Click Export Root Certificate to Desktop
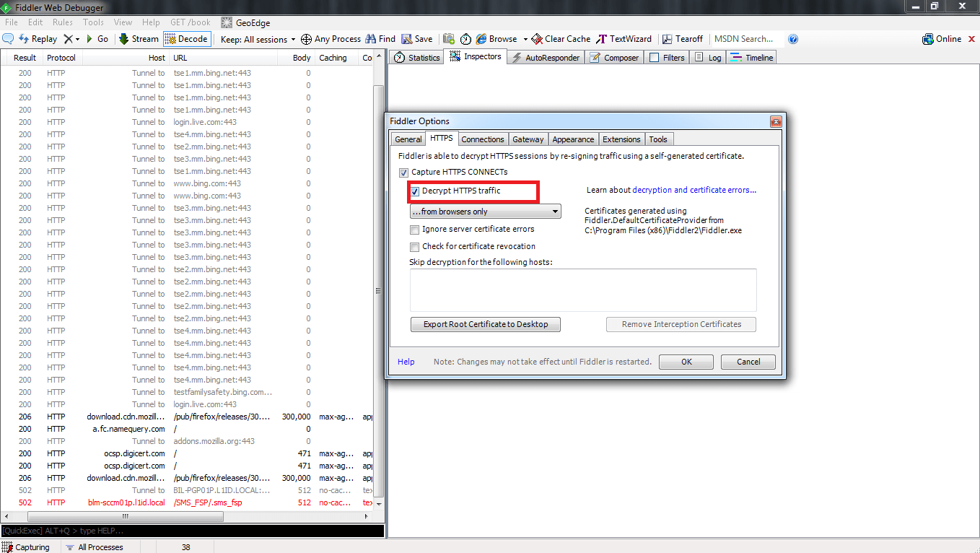This screenshot has width=980, height=553. click(486, 325)
